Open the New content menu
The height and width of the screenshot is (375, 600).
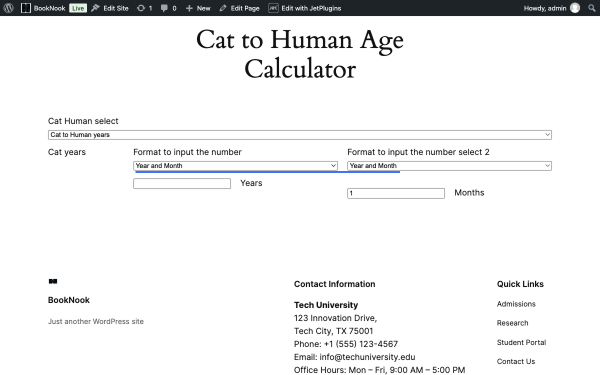(198, 8)
